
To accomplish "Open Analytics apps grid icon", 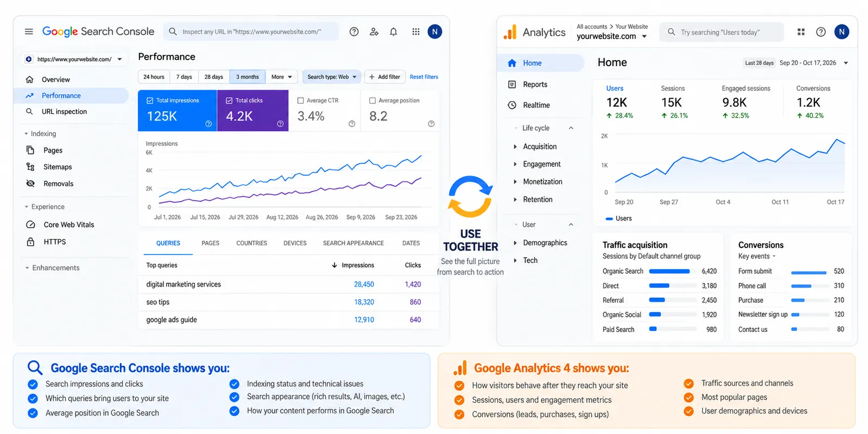I will pyautogui.click(x=801, y=32).
